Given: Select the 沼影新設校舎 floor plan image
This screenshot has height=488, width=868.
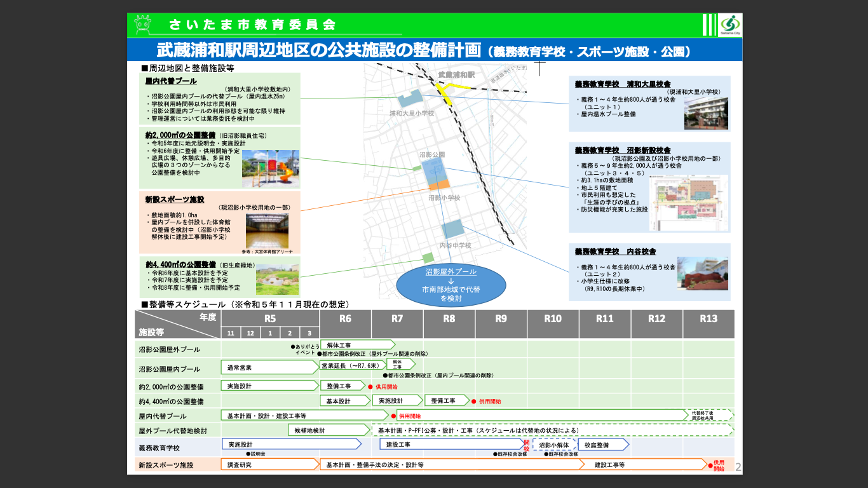Looking at the screenshot, I should [x=689, y=203].
